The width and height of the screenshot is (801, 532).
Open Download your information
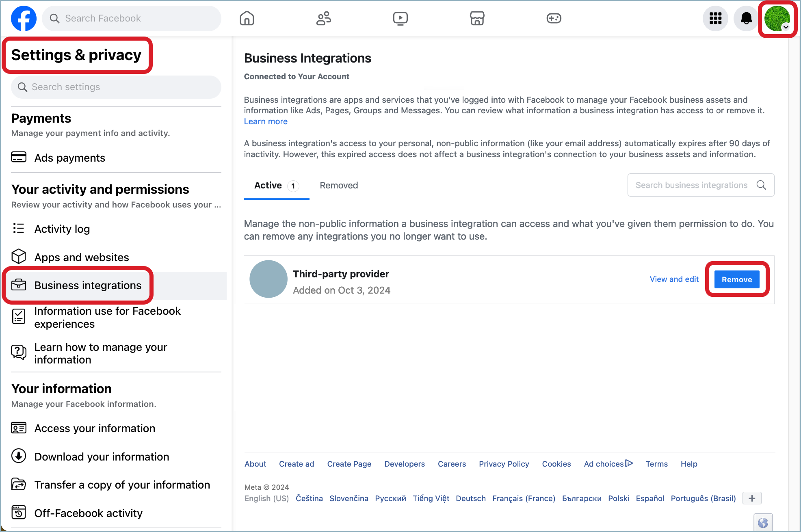(x=102, y=456)
